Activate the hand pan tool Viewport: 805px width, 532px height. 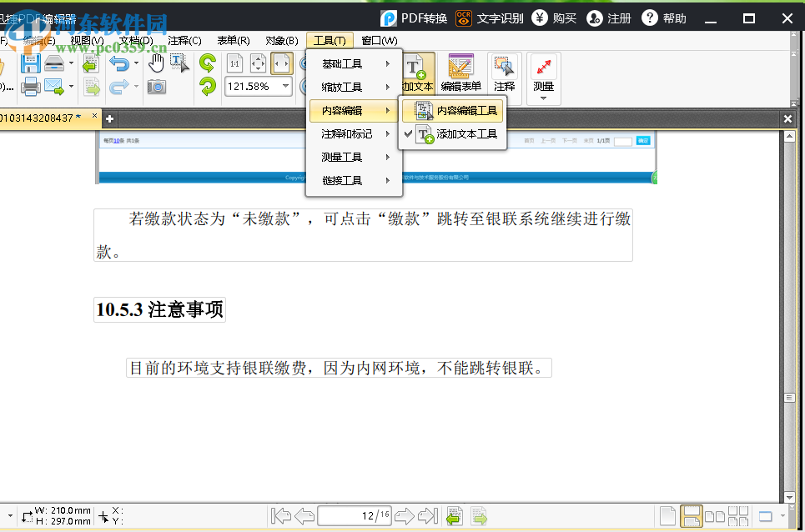(x=154, y=63)
